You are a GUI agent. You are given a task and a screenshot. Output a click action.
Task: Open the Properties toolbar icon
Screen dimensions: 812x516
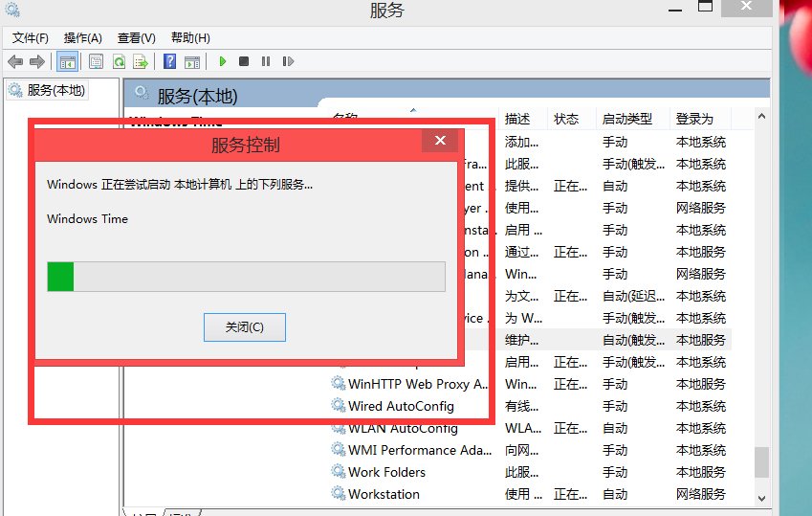click(96, 61)
